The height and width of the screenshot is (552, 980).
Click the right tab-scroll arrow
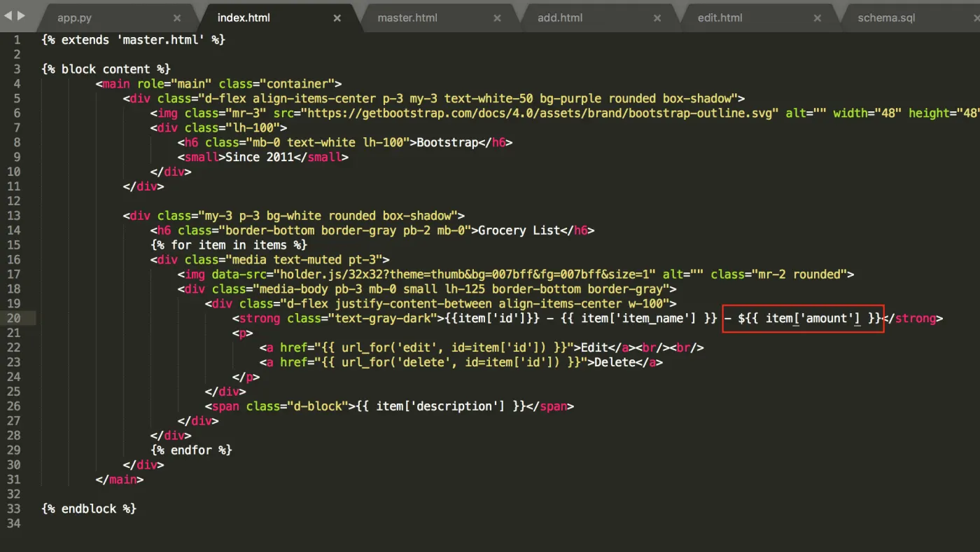tap(21, 15)
